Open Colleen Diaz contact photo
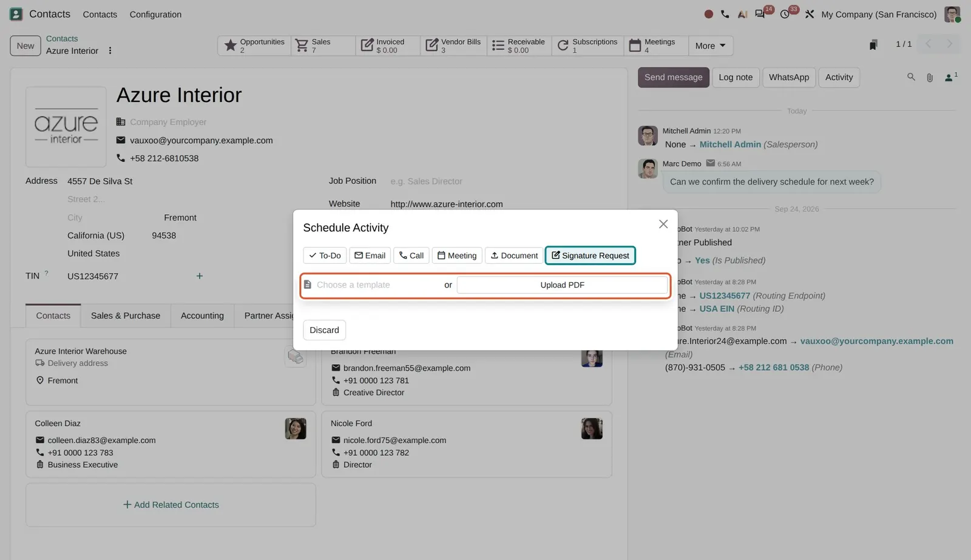The height and width of the screenshot is (560, 971). click(x=296, y=429)
